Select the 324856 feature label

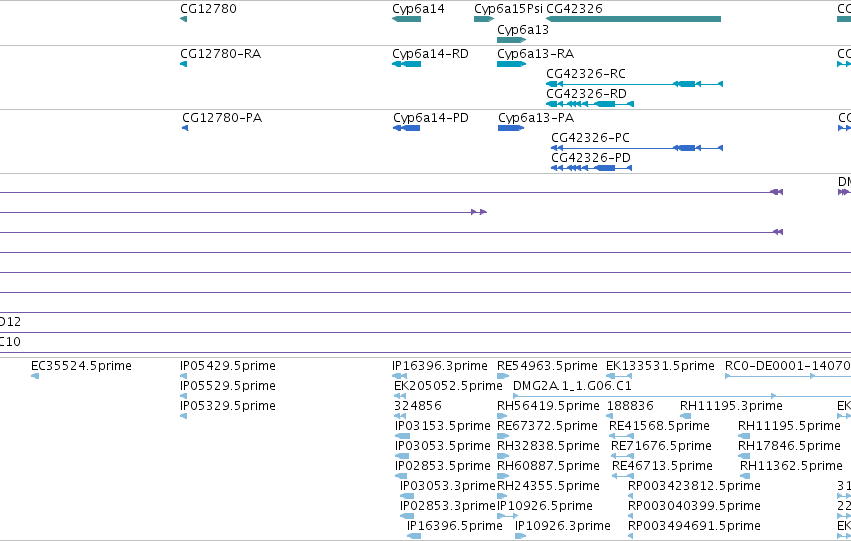(418, 406)
